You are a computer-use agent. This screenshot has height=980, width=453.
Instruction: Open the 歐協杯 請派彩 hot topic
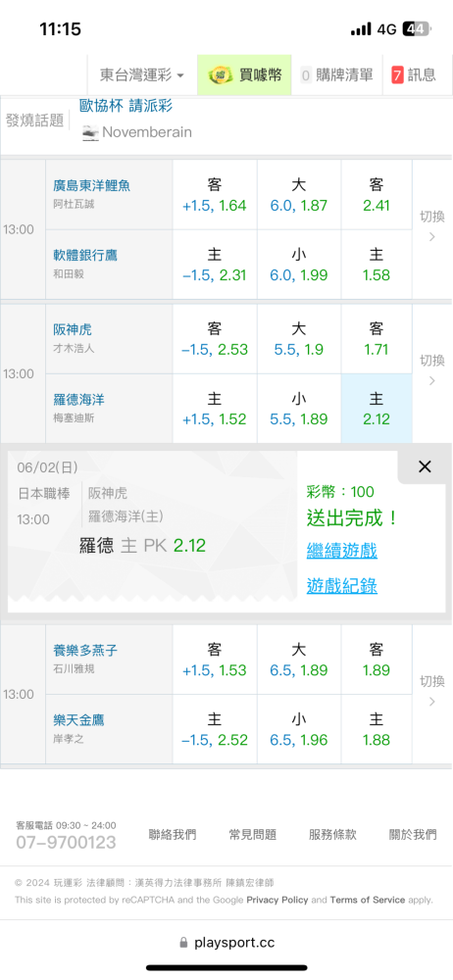pos(126,106)
